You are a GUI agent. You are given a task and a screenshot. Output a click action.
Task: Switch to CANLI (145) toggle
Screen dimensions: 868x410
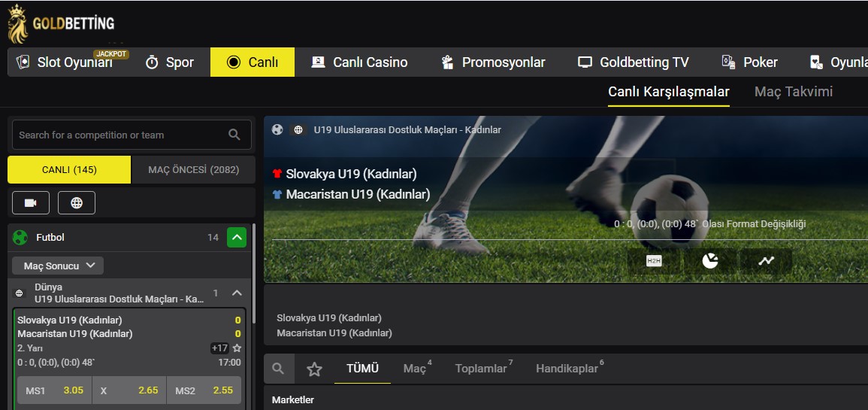point(69,169)
